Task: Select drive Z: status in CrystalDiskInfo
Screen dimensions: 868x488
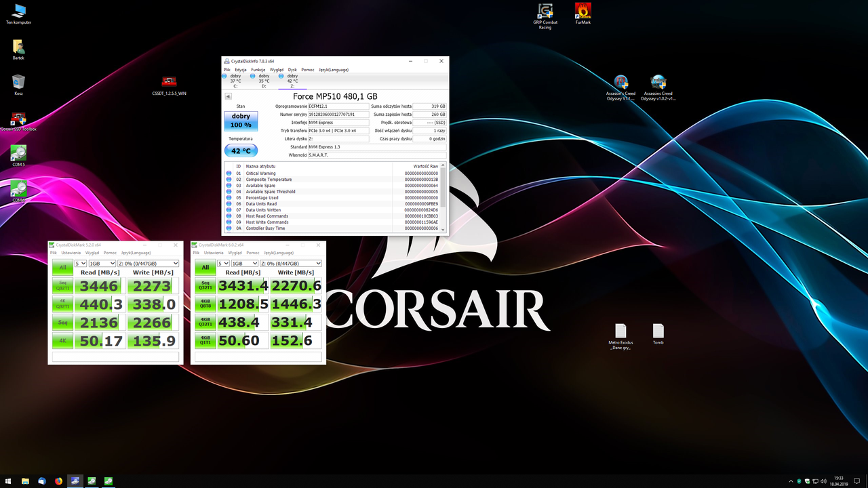Action: 292,81
